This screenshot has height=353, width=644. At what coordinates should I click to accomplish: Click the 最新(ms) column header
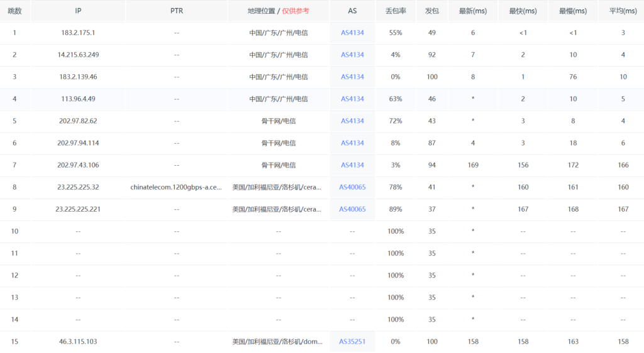(x=472, y=11)
